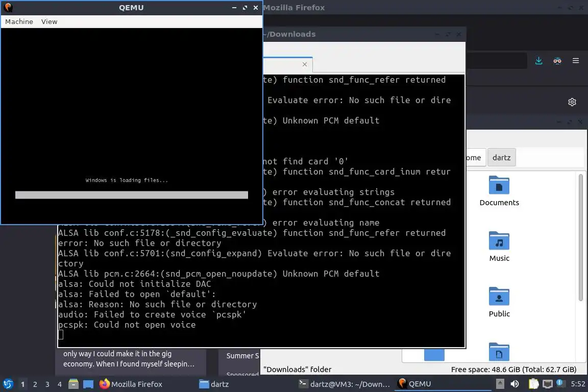Open the partially visible folder below Public
This screenshot has width=588, height=392.
[x=499, y=352]
